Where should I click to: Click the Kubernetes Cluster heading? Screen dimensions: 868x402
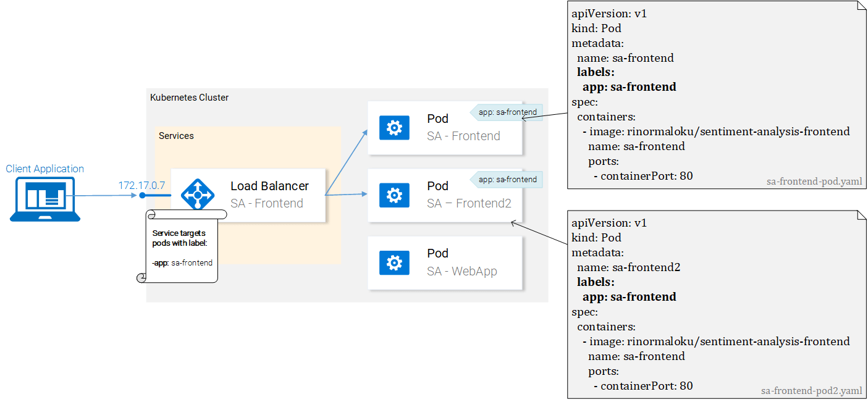point(190,98)
